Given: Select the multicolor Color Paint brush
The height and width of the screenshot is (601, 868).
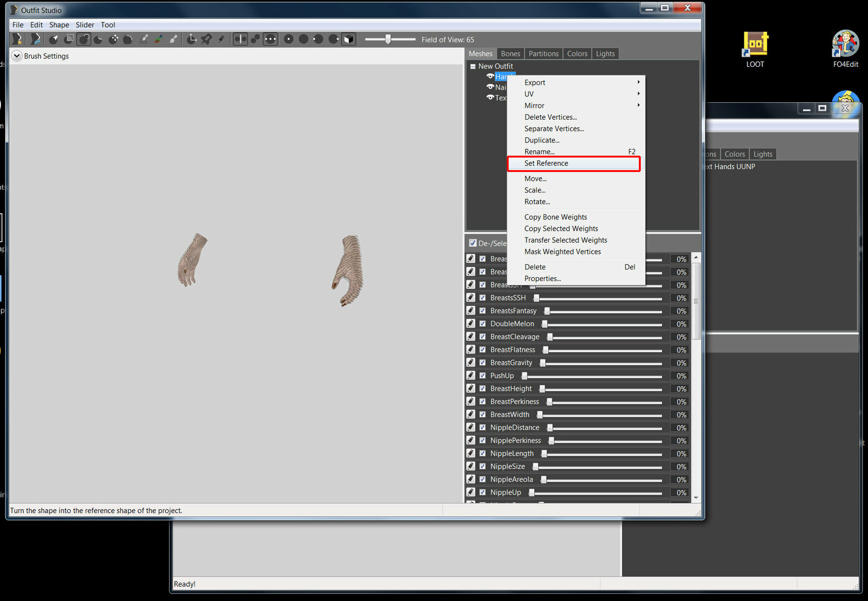Looking at the screenshot, I should pos(159,39).
